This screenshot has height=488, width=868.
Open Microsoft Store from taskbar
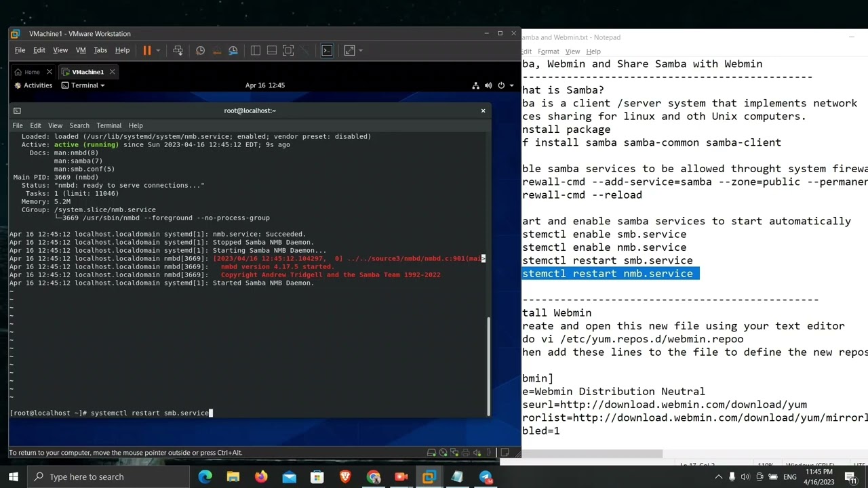317,477
